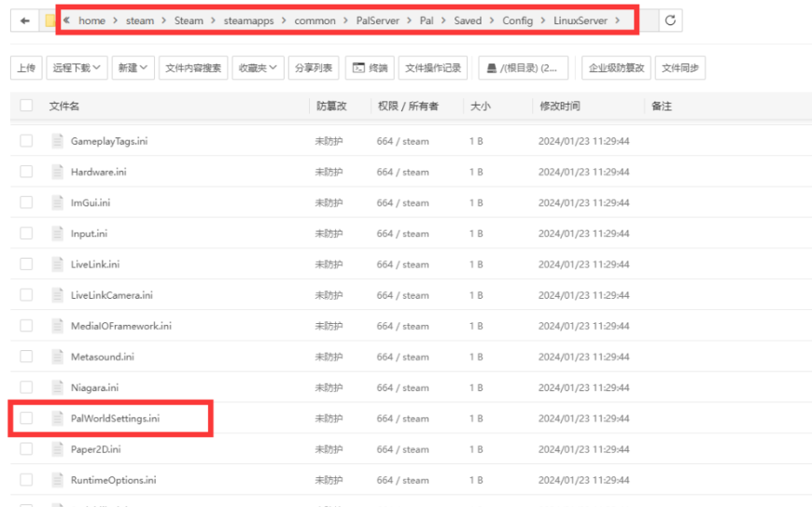This screenshot has height=507, width=812.
Task: Open the Input.ini file name
Action: pyautogui.click(x=89, y=233)
